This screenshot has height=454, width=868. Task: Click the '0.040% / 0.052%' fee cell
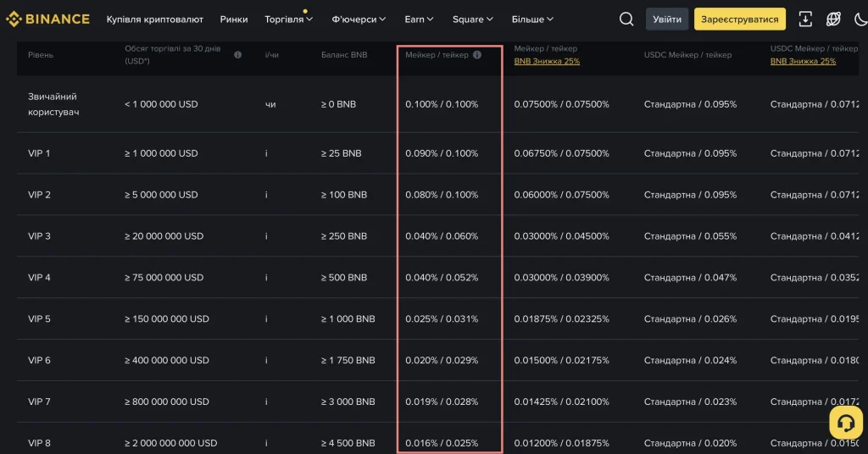[x=442, y=278]
